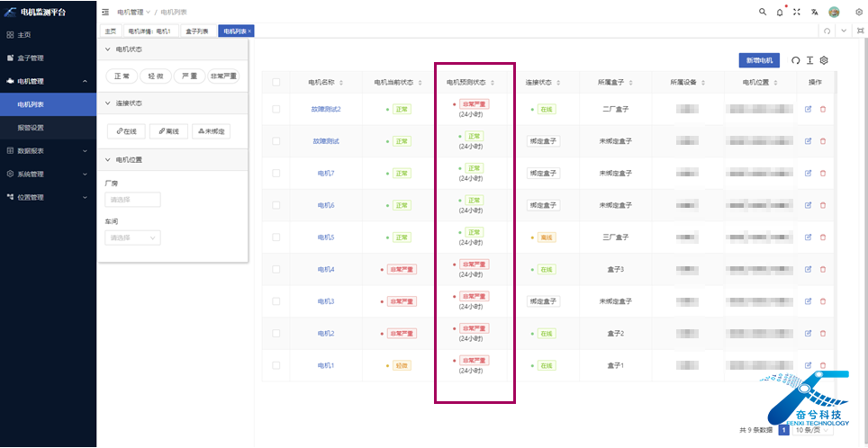Delete the 电机7 row using trash icon
868x448 pixels.
822,173
